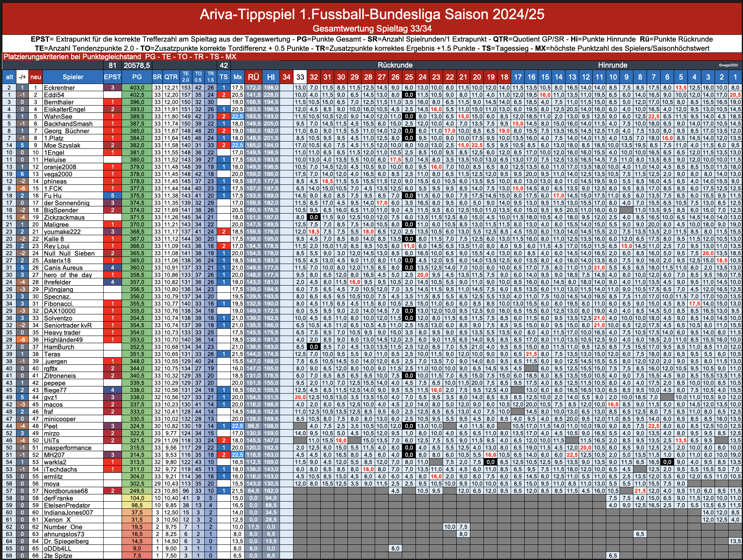Select subtitle 'Gesamtwertung Spieltag 33/34'

(372, 28)
